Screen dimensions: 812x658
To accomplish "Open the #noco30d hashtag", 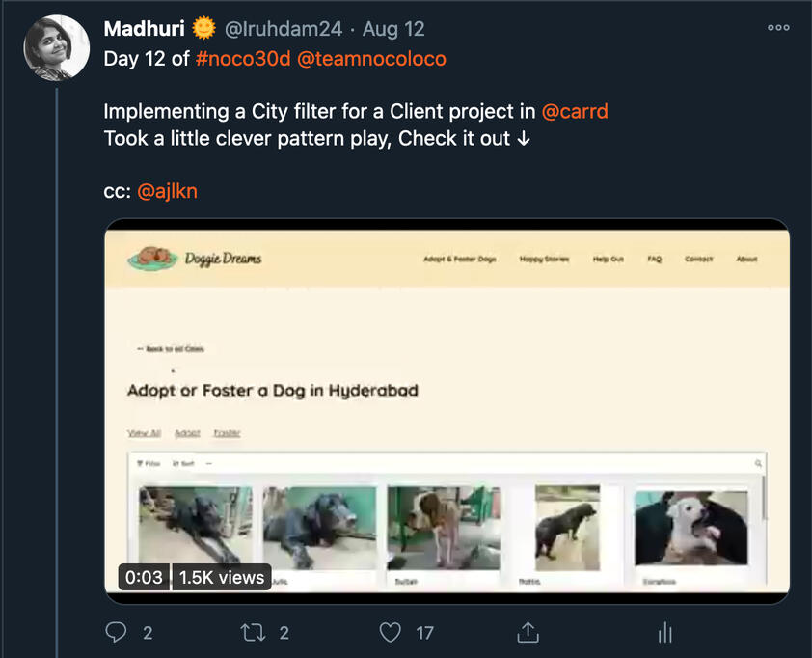I will click(x=240, y=59).
